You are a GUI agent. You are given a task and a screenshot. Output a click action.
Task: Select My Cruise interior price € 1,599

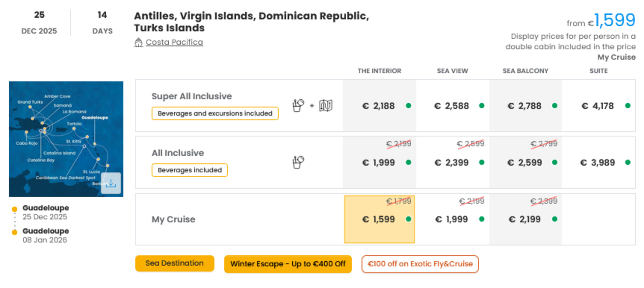click(379, 219)
